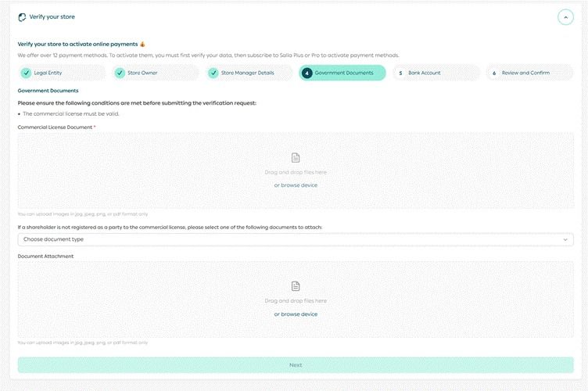Click the checkmark icon on Store Manager Details step
588x391 pixels.
[213, 73]
